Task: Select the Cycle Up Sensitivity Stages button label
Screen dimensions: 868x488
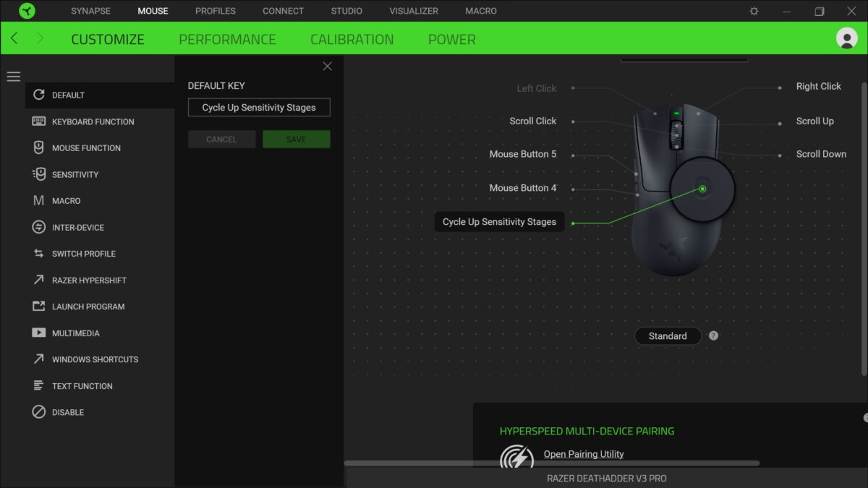Action: [499, 221]
